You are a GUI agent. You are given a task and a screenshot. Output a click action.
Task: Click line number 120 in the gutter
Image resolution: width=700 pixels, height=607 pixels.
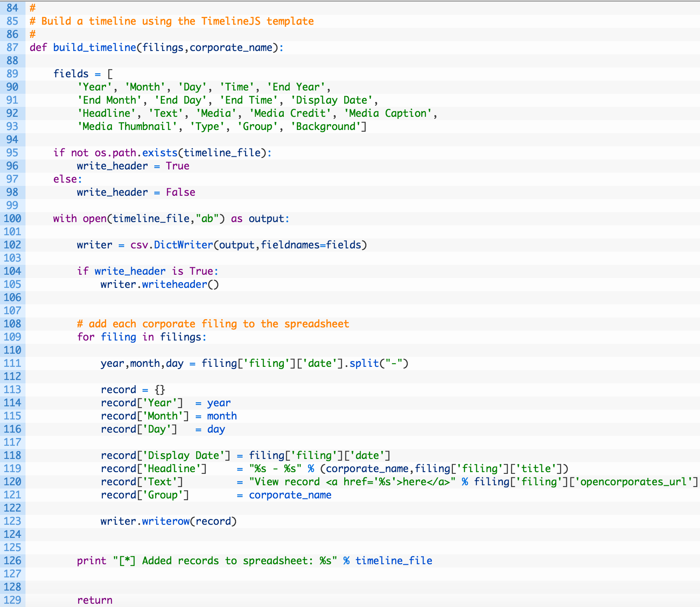(12, 482)
